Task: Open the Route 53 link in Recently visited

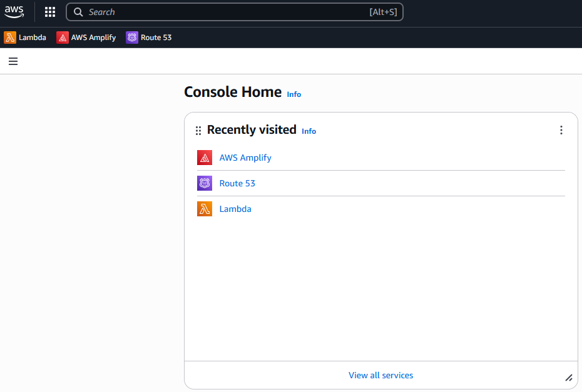Action: 237,183
